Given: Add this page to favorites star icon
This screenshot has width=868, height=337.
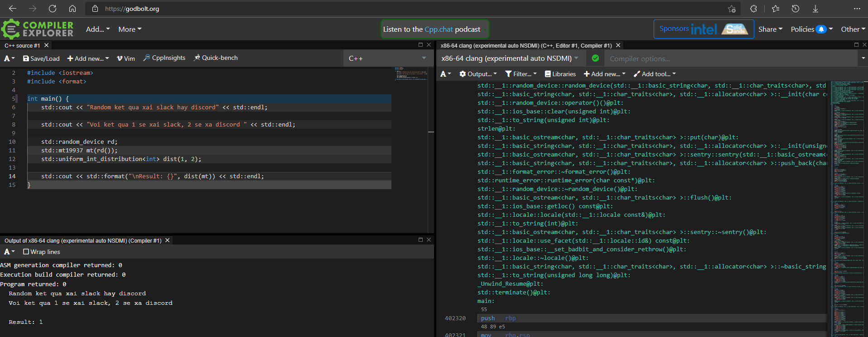Looking at the screenshot, I should (x=732, y=9).
